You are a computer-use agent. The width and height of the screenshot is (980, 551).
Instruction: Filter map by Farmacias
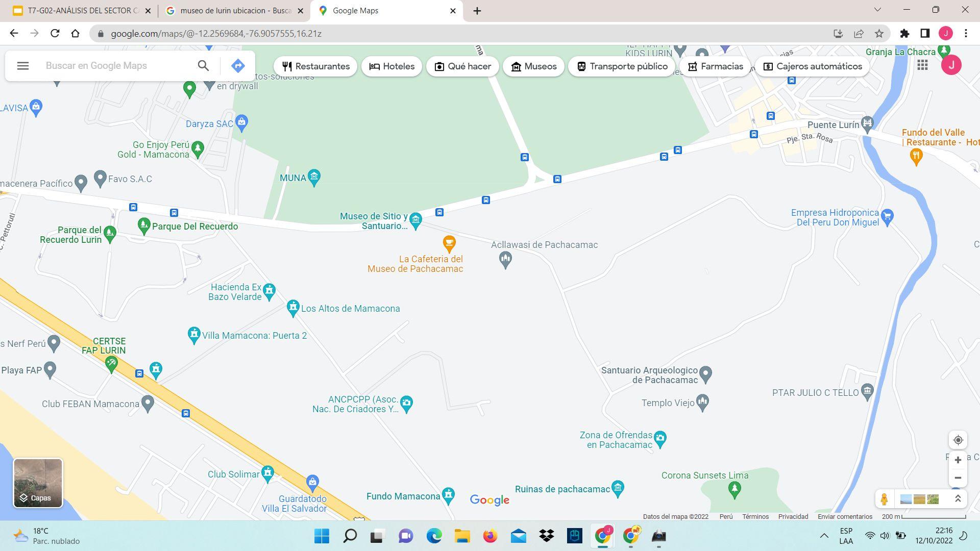click(x=715, y=66)
